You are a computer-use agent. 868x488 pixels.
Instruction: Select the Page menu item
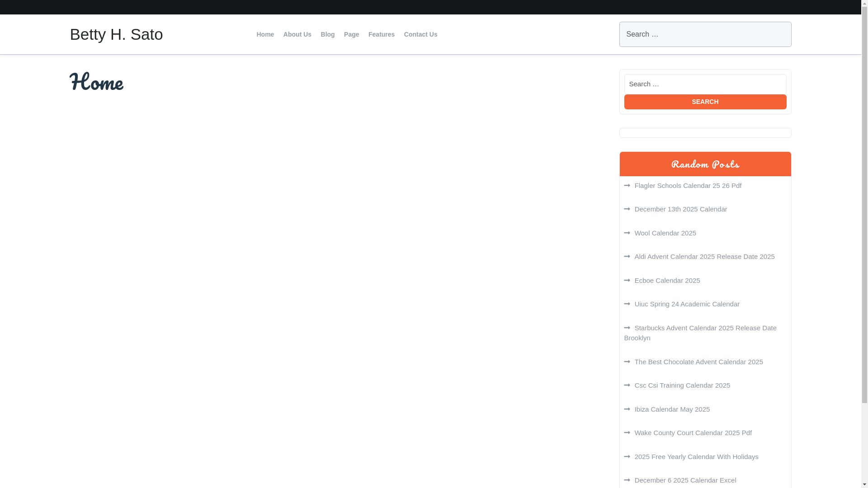[x=351, y=34]
